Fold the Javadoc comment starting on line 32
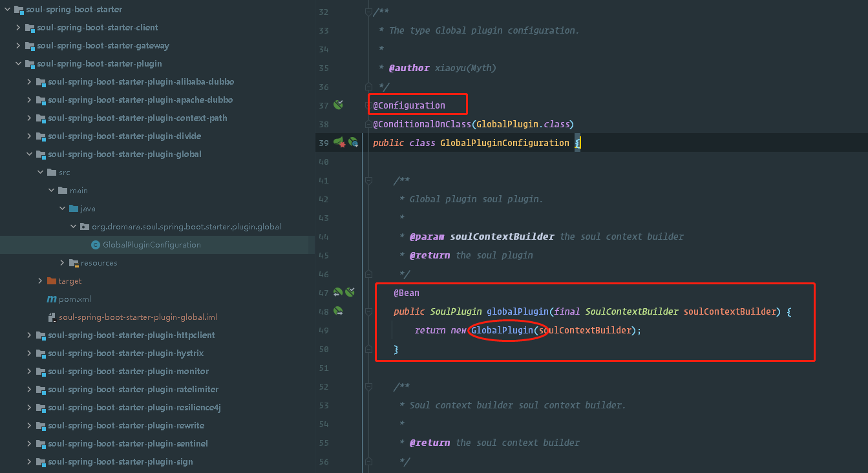 point(368,12)
